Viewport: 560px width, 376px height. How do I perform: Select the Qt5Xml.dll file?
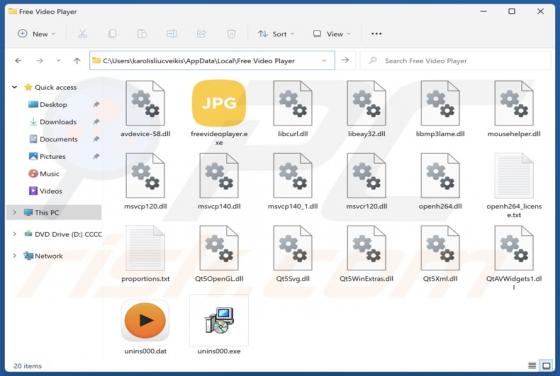[440, 254]
